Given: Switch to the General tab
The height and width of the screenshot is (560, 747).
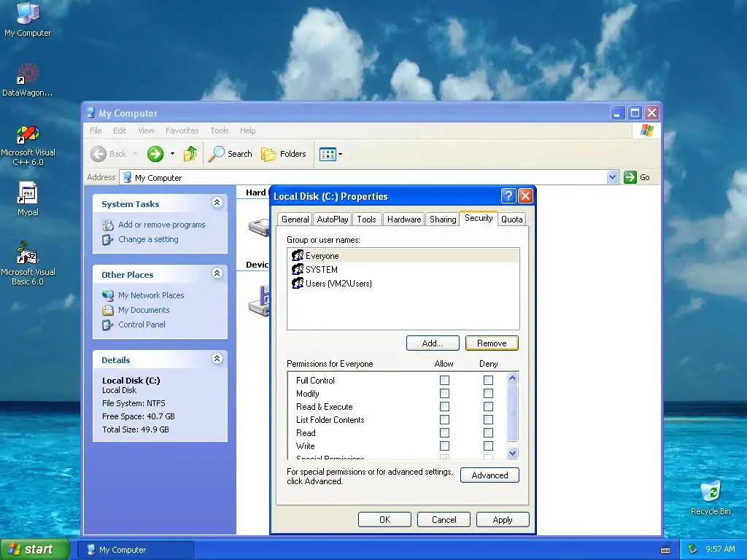Looking at the screenshot, I should pyautogui.click(x=295, y=219).
